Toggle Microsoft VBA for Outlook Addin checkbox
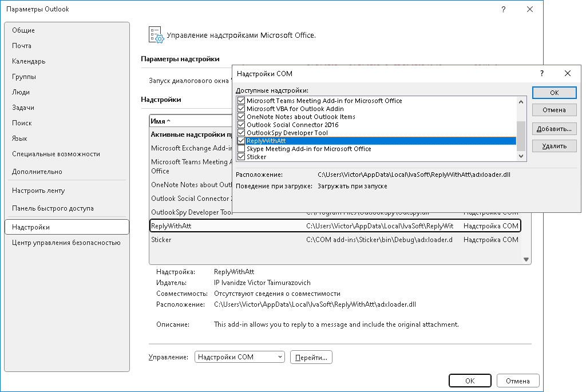The height and width of the screenshot is (392, 586). coord(241,109)
